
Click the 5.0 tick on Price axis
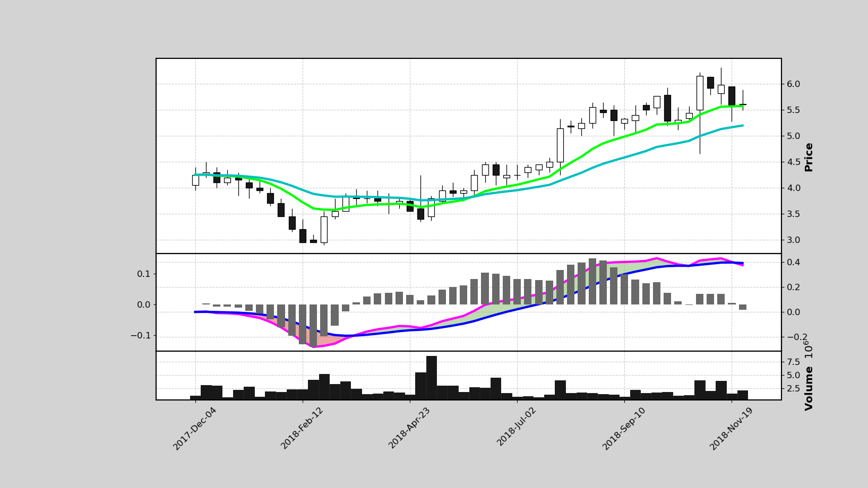click(793, 136)
